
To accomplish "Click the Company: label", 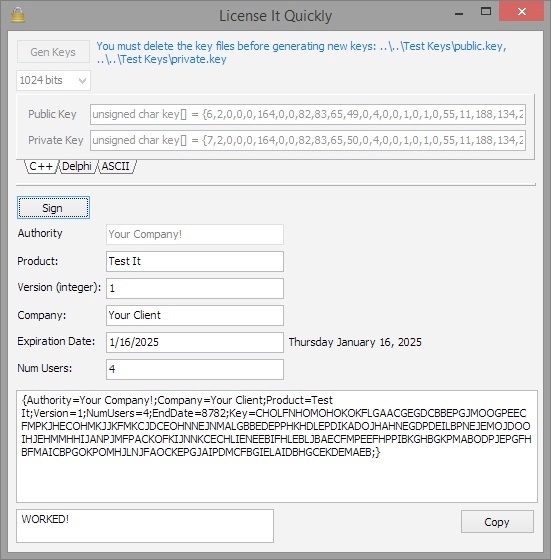I will (42, 315).
